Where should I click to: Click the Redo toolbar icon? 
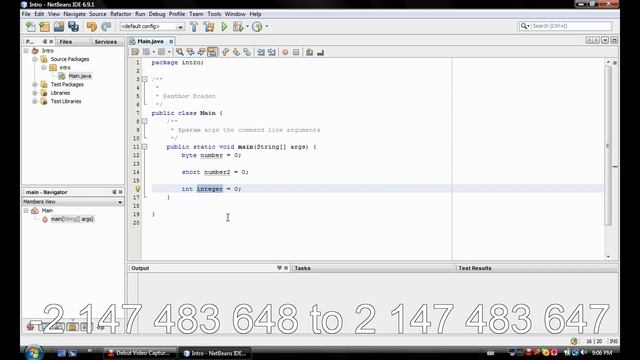point(106,27)
